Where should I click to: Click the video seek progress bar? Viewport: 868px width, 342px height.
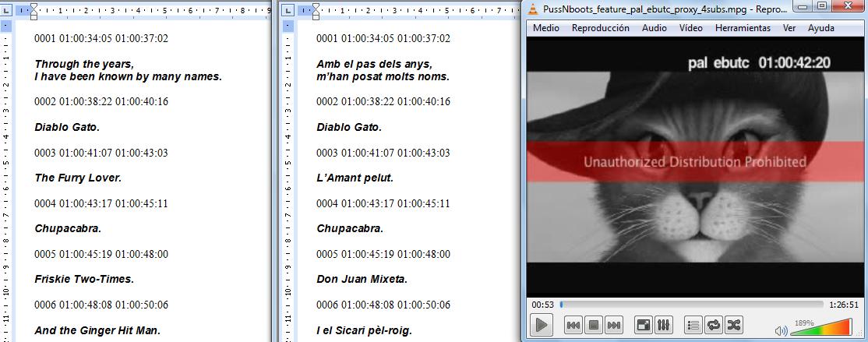coord(690,304)
